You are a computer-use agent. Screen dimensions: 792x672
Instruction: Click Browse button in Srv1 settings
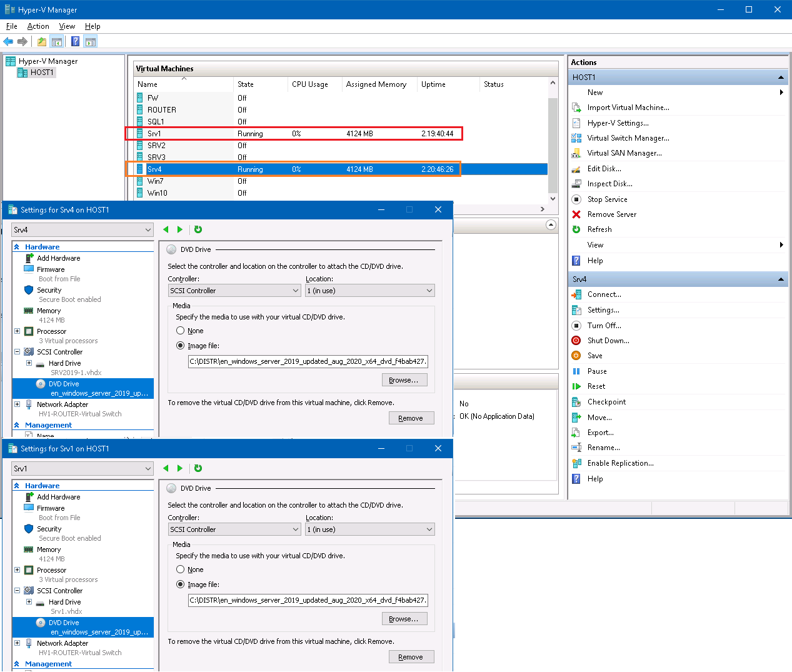[x=404, y=619]
